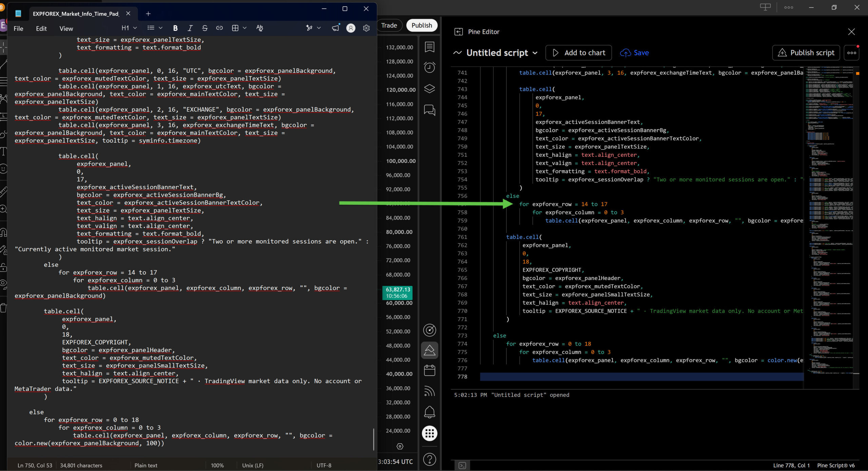Image resolution: width=868 pixels, height=471 pixels.
Task: Click UTF-8 encoding indicator
Action: coord(324,466)
